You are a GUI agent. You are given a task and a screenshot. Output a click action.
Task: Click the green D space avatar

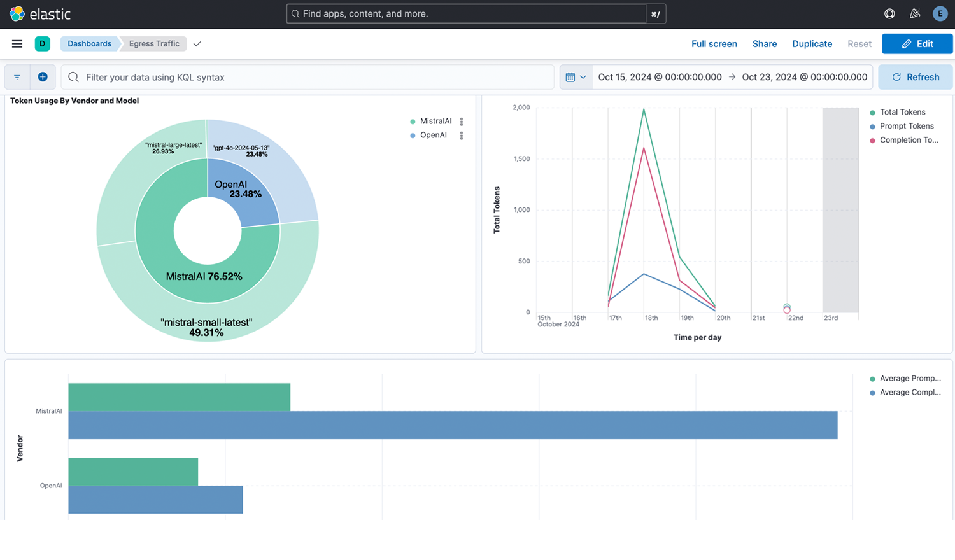point(43,44)
